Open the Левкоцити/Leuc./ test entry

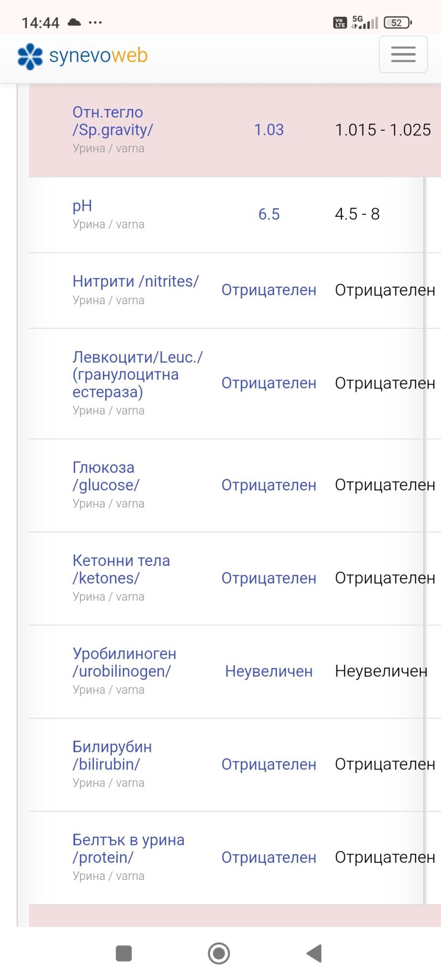137,374
